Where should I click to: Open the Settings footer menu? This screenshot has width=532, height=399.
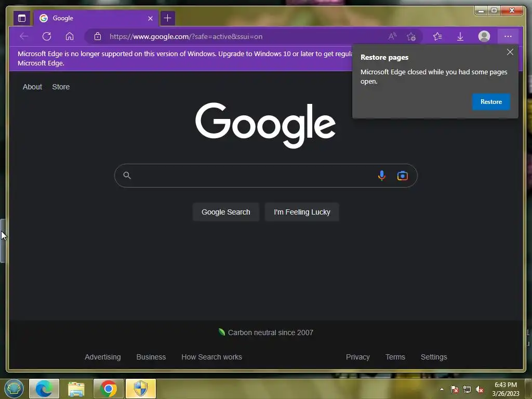434,357
